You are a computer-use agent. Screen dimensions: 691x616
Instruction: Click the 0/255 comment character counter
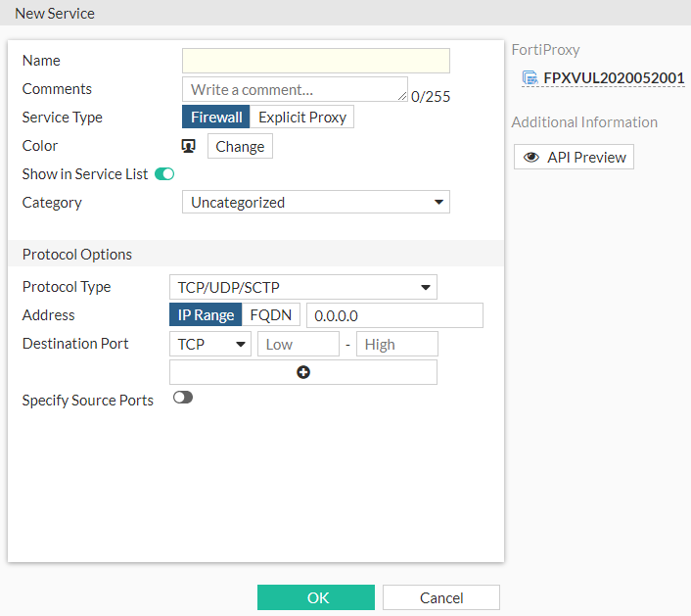coord(431,97)
